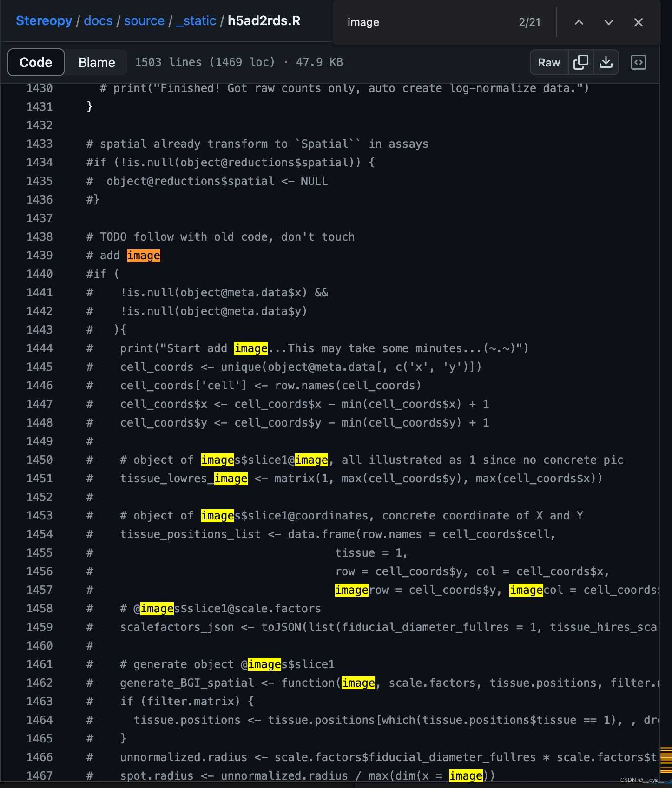Select line number 1430
Image resolution: width=672 pixels, height=788 pixels.
[40, 88]
